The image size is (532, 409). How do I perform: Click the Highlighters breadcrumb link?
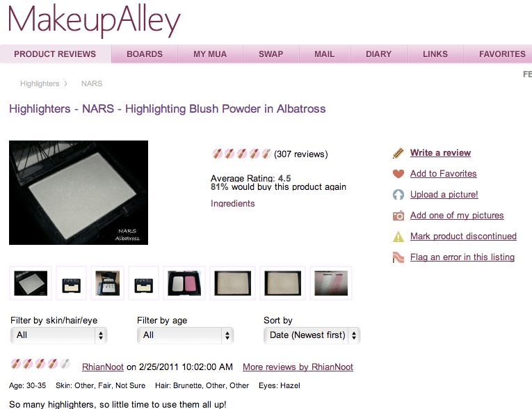click(40, 84)
